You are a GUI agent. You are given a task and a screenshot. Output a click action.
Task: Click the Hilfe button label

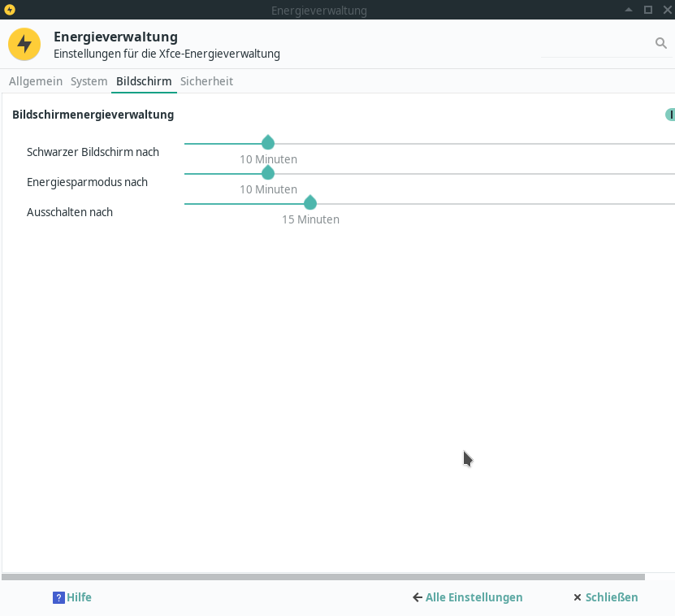click(80, 597)
